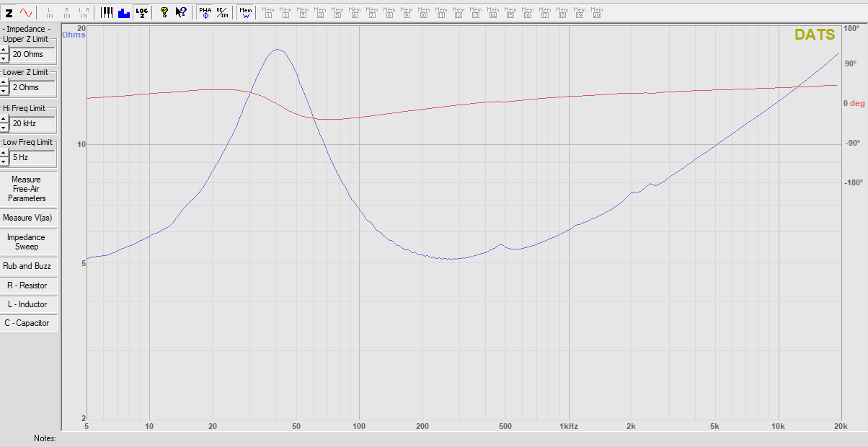
Task: Click the piano keys icon in toolbar
Action: click(x=107, y=12)
